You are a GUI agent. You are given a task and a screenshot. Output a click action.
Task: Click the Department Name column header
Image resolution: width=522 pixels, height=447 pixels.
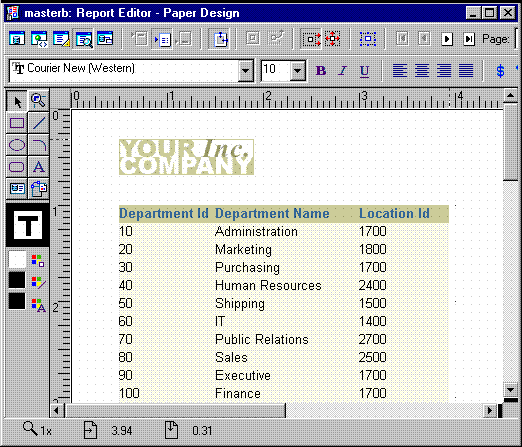[x=272, y=213]
